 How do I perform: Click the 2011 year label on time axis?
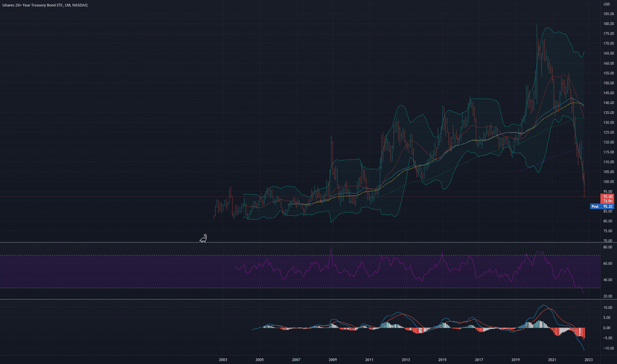(369, 359)
